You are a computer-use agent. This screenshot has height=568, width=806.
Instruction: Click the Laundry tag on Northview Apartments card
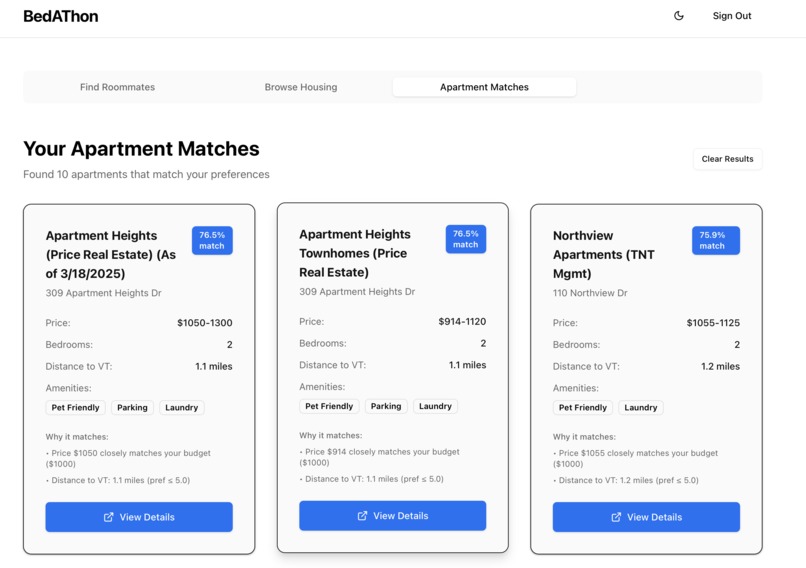(640, 408)
